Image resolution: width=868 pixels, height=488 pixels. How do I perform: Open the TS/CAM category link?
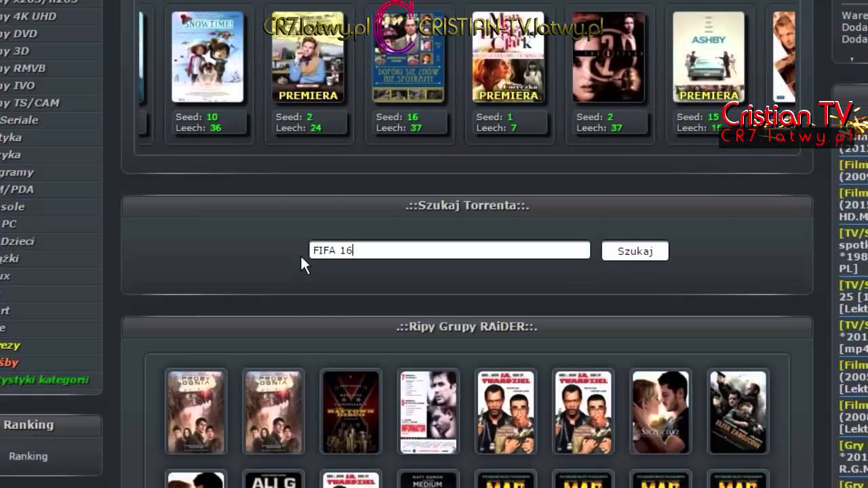(x=30, y=102)
